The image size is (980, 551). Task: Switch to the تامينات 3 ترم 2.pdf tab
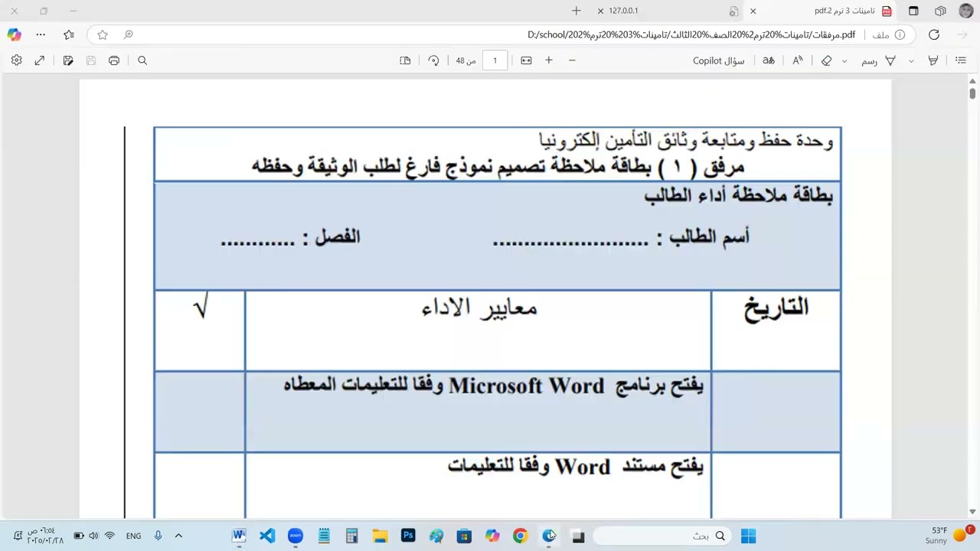click(821, 11)
